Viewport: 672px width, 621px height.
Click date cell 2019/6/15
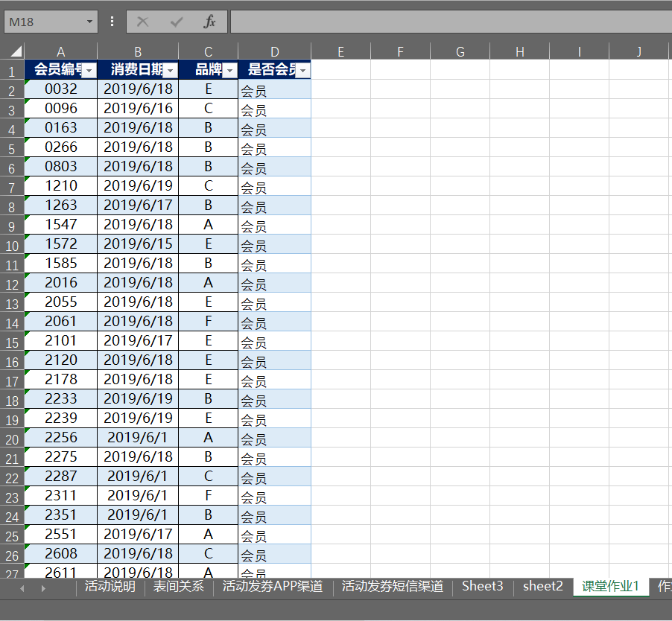[138, 243]
